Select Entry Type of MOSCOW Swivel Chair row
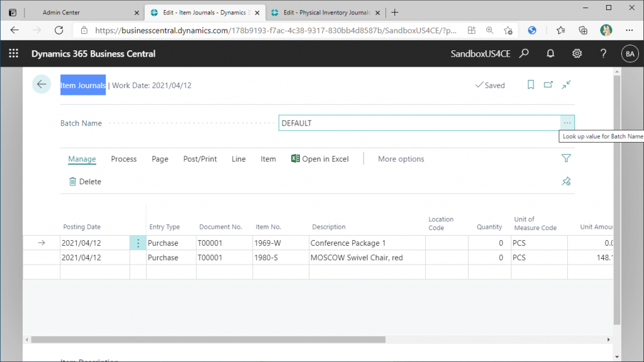Screen dimensions: 644x362 pyautogui.click(x=171, y=258)
